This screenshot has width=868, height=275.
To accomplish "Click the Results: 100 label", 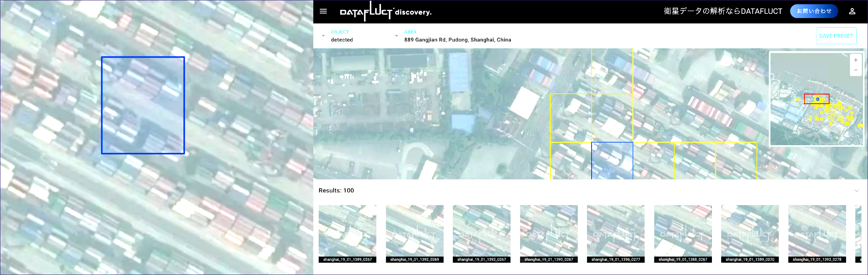I will click(x=336, y=191).
